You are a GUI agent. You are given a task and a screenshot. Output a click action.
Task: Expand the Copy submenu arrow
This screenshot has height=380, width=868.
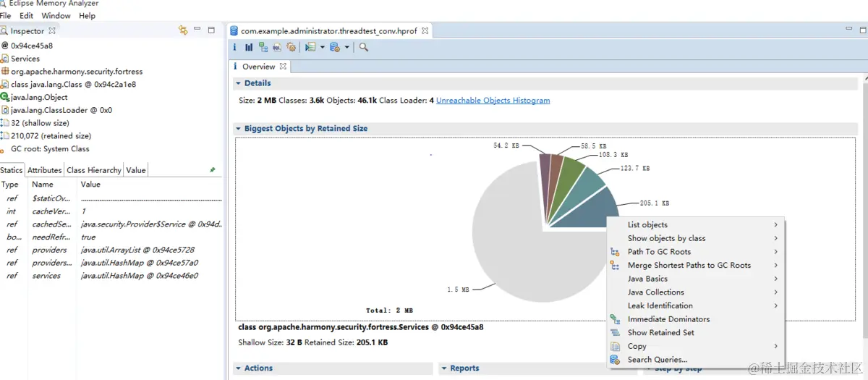tap(776, 346)
